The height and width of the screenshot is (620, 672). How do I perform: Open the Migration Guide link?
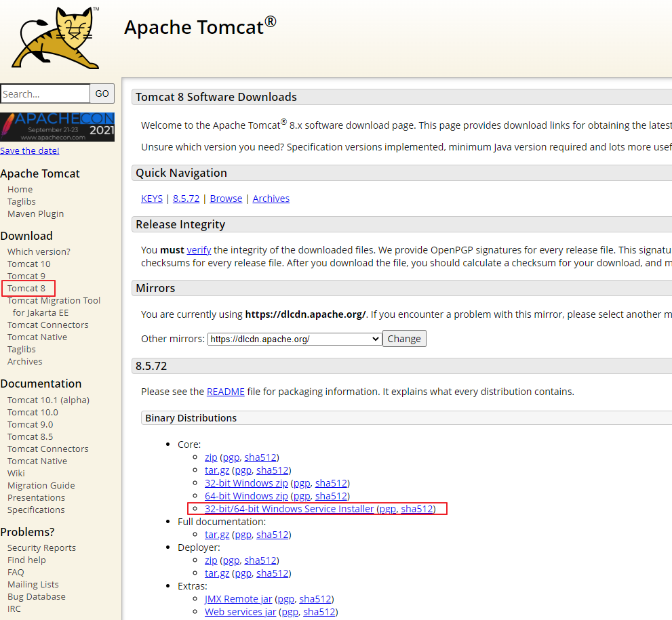coord(41,486)
